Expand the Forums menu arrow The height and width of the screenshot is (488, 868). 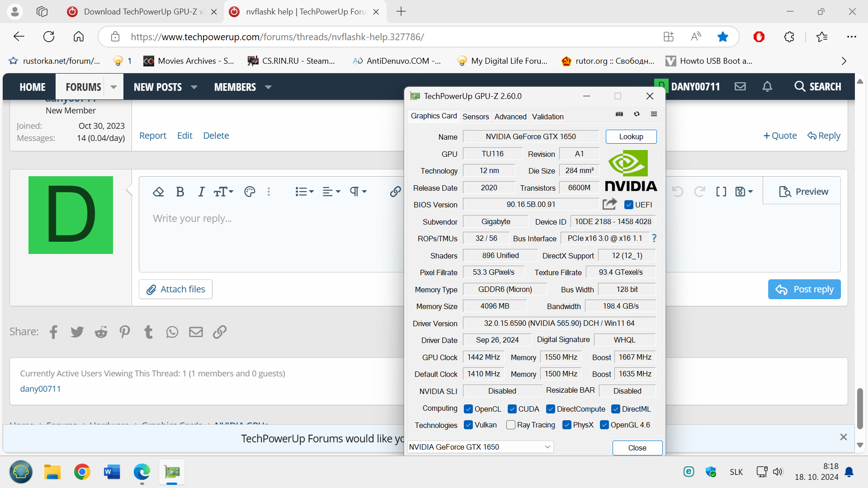pyautogui.click(x=113, y=87)
